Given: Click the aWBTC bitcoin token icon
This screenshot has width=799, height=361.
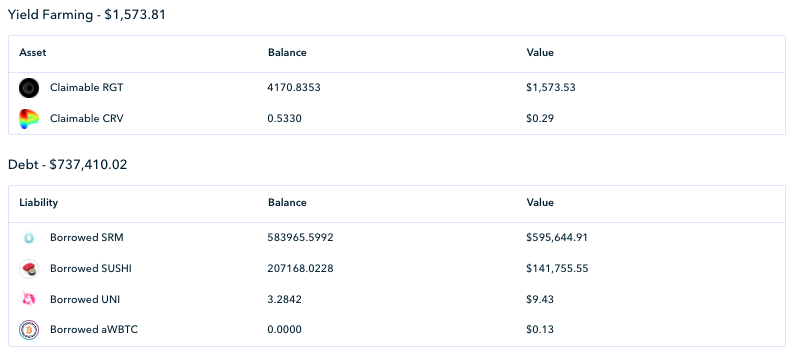Looking at the screenshot, I should tap(29, 329).
